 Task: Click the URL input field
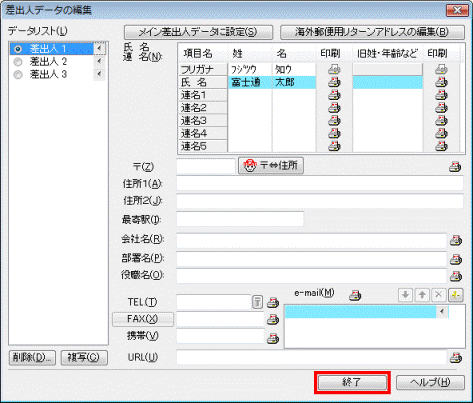pyautogui.click(x=311, y=358)
